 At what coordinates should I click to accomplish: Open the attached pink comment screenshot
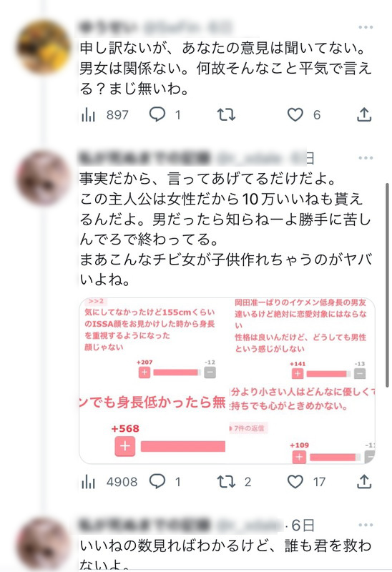pyautogui.click(x=227, y=381)
